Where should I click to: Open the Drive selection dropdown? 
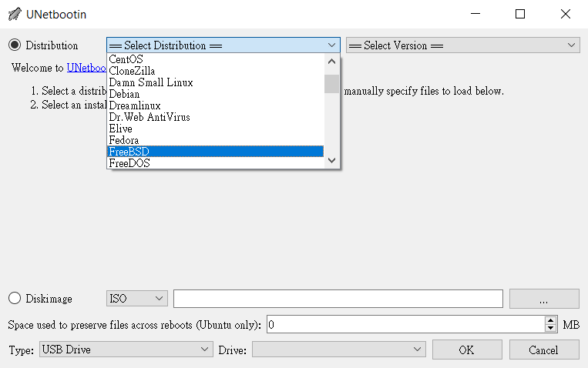[x=338, y=350]
